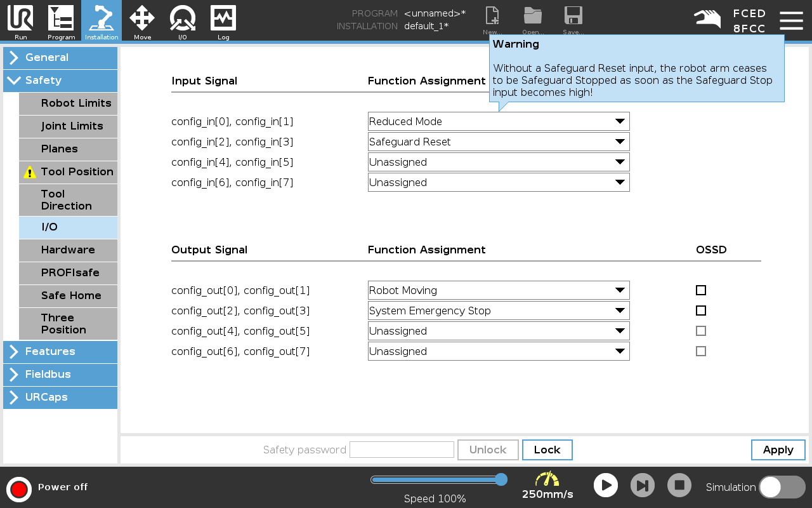Select Robot Limits in Safety menu

coord(68,104)
